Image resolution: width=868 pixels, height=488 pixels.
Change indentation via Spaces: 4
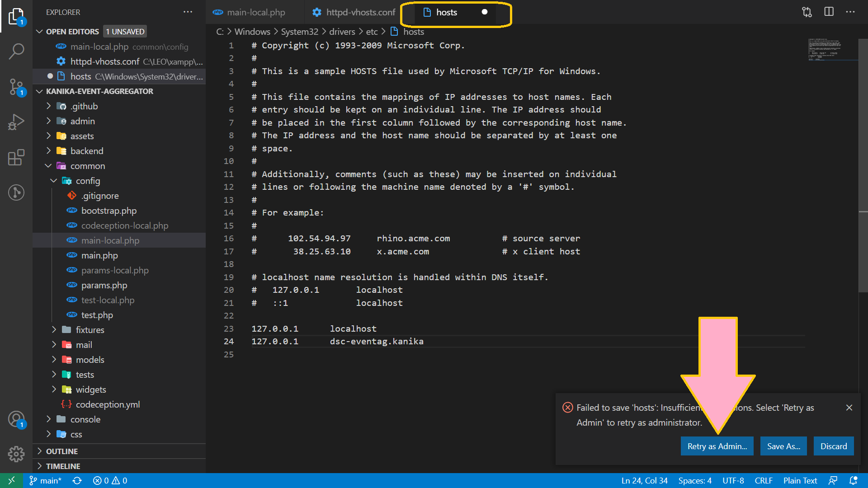click(695, 480)
